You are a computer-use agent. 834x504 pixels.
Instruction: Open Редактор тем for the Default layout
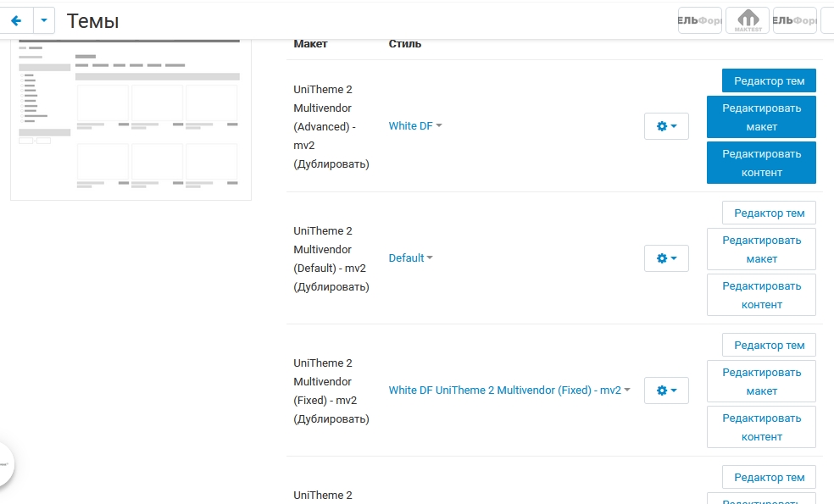769,213
